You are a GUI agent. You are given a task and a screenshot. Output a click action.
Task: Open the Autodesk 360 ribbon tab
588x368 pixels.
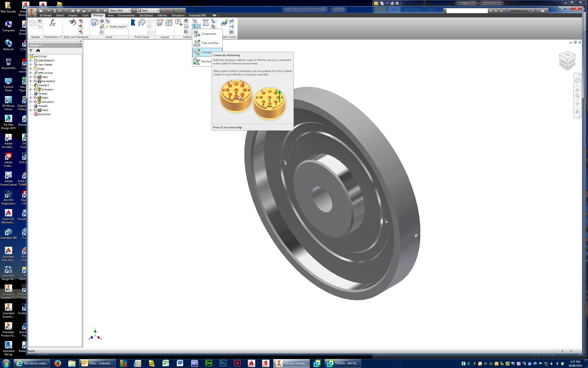(x=197, y=15)
